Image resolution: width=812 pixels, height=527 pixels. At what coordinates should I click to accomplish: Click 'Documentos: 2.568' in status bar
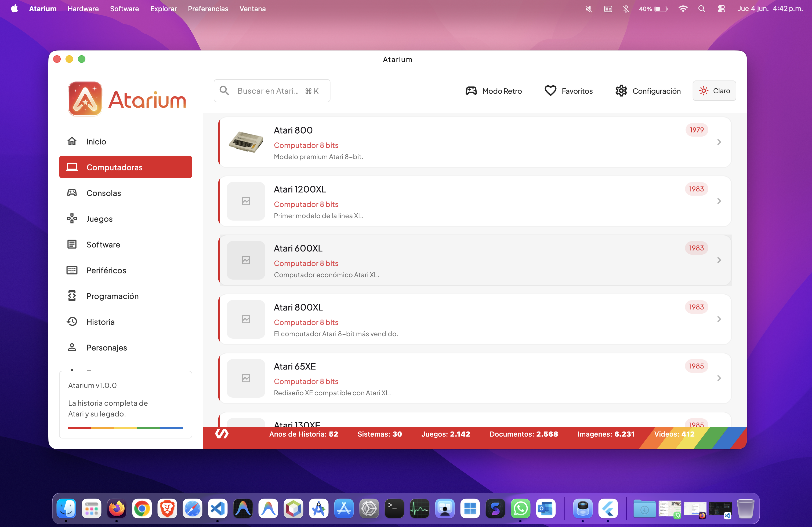(524, 434)
